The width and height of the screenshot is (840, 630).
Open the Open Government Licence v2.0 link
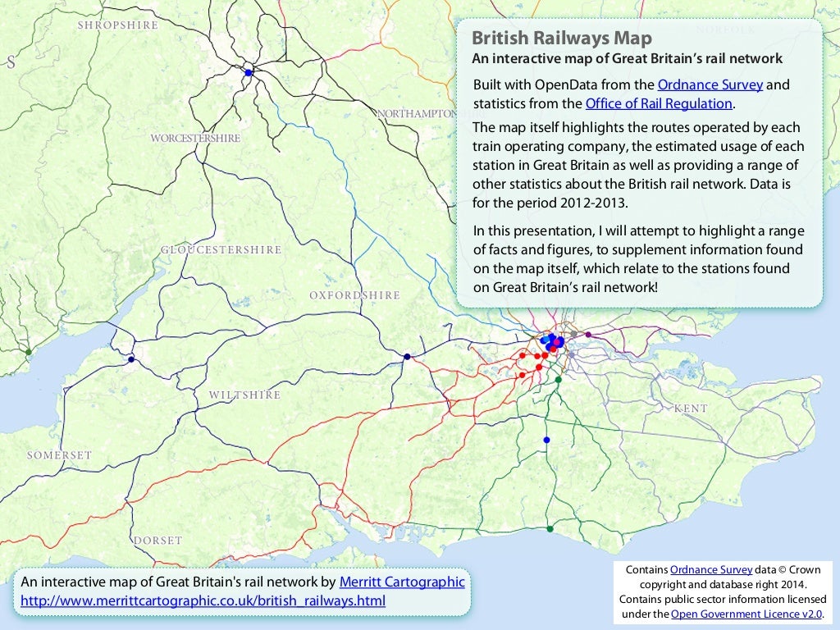point(746,614)
